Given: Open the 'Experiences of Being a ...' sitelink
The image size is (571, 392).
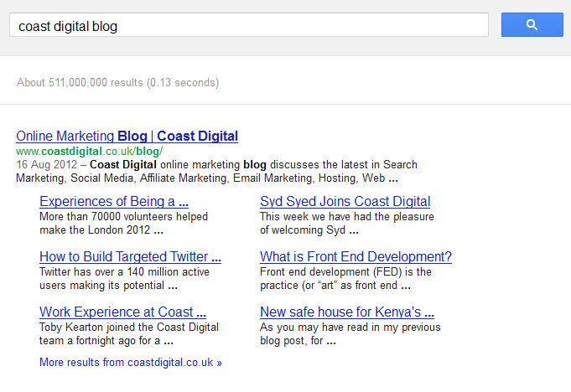Looking at the screenshot, I should [x=114, y=201].
